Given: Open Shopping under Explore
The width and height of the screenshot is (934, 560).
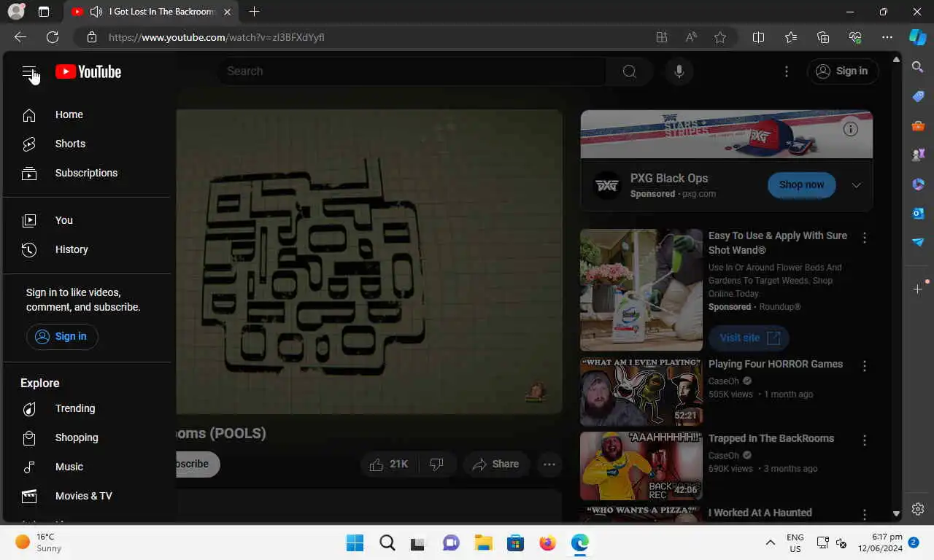Looking at the screenshot, I should (88, 437).
